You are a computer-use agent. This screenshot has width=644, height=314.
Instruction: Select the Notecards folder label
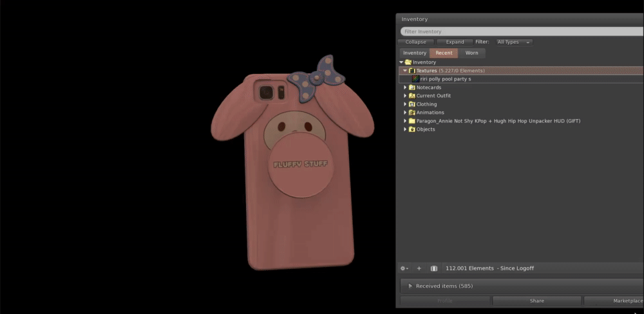[429, 88]
